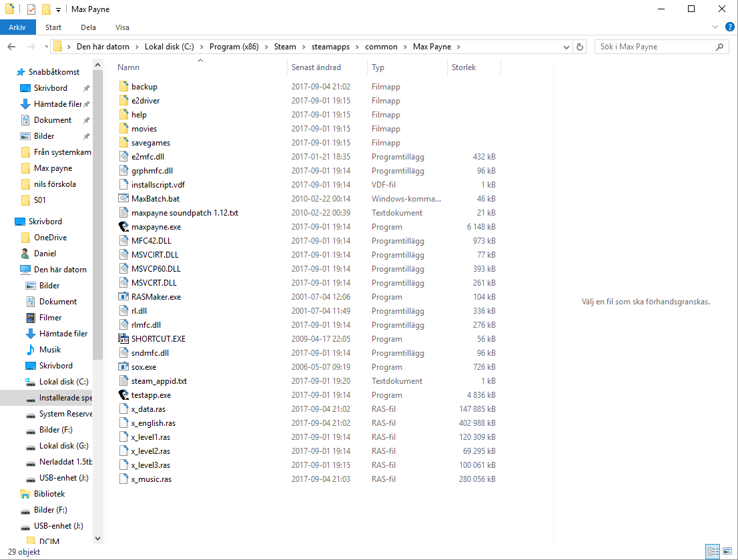The height and width of the screenshot is (560, 738).
Task: Unpin Bilder from quick access
Action: (87, 136)
